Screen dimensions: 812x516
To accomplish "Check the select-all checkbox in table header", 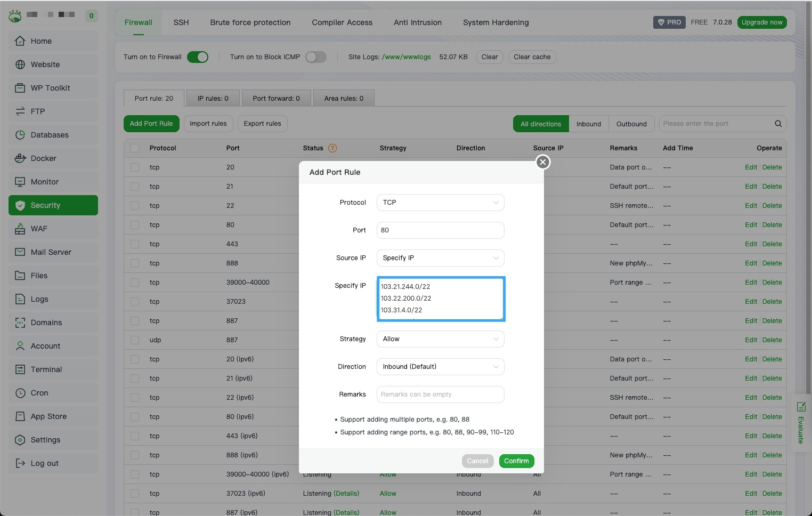I will click(x=135, y=148).
